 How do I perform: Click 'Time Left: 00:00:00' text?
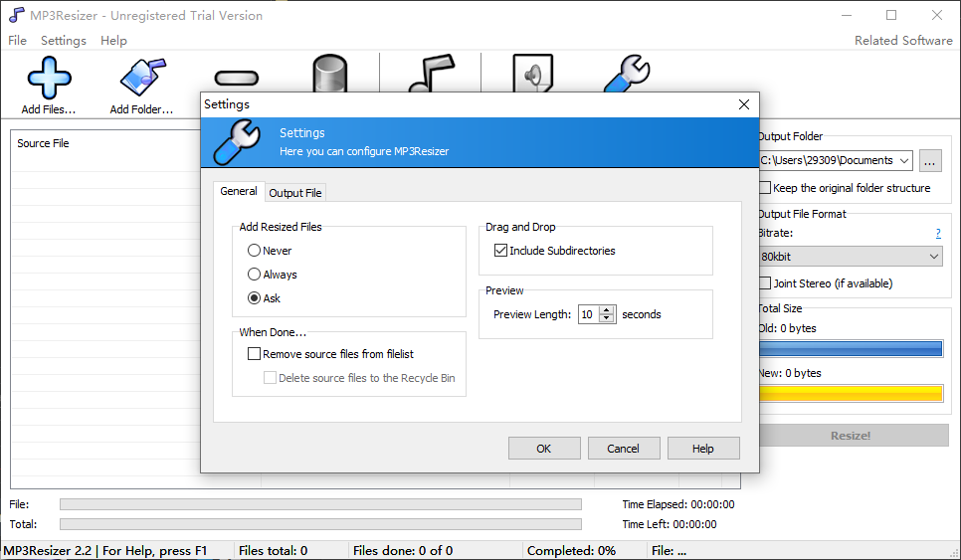click(x=670, y=524)
